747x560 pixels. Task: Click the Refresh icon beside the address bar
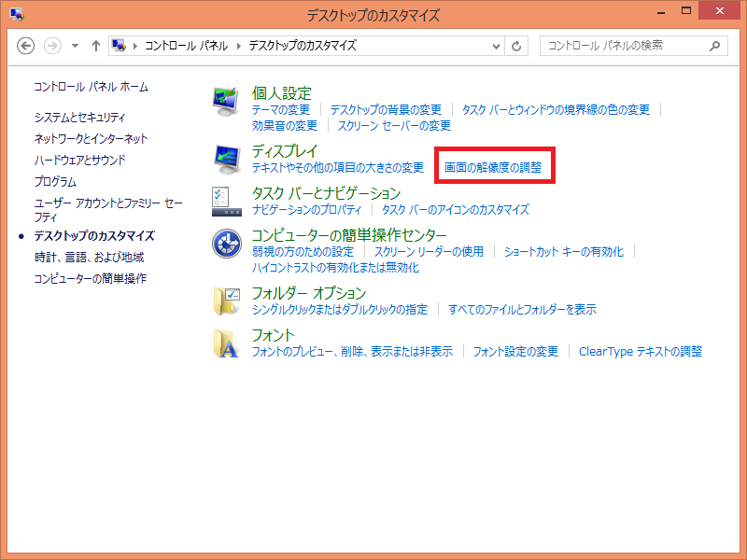click(516, 45)
